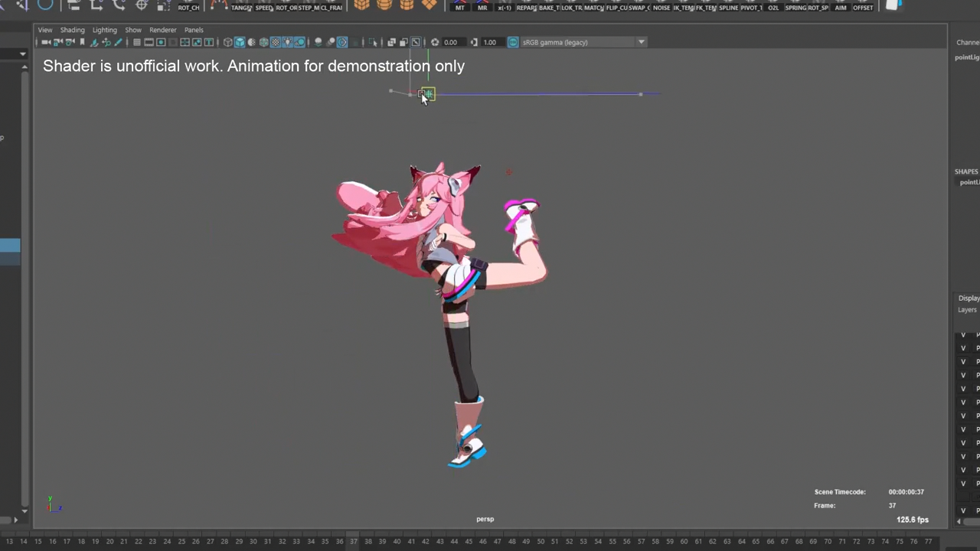Click the O2L shelf icon

coord(773,6)
